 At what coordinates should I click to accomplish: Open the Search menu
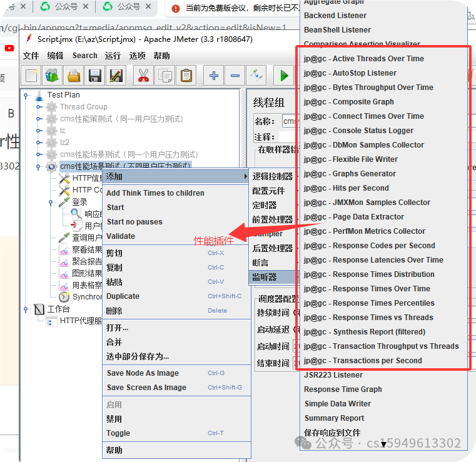coord(85,56)
